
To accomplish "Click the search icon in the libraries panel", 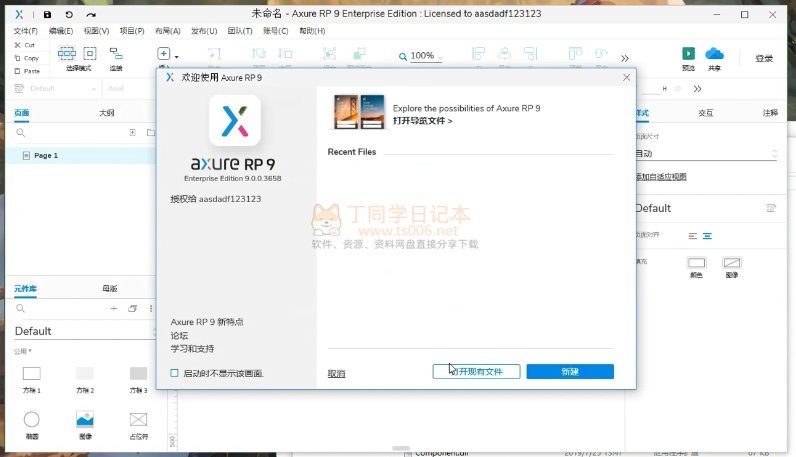I will point(20,308).
